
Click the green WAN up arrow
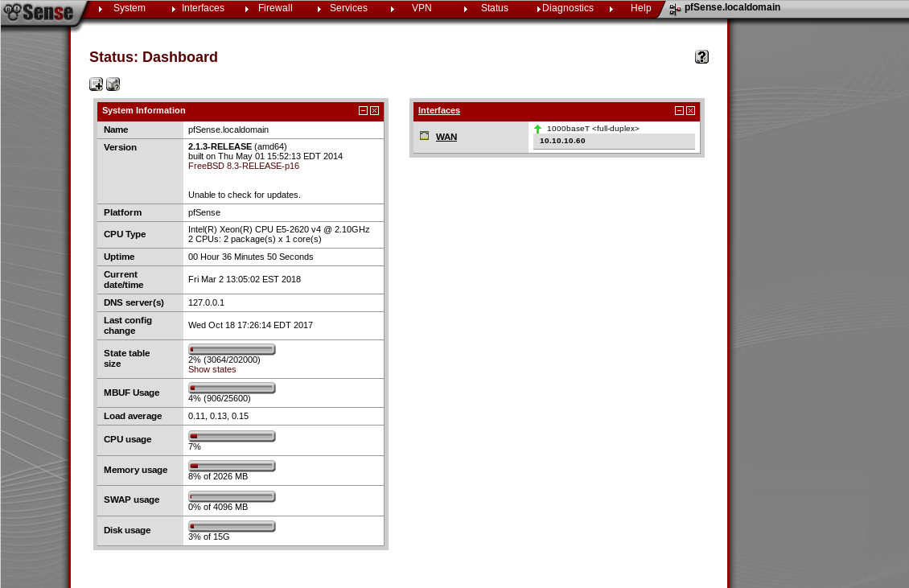point(537,129)
